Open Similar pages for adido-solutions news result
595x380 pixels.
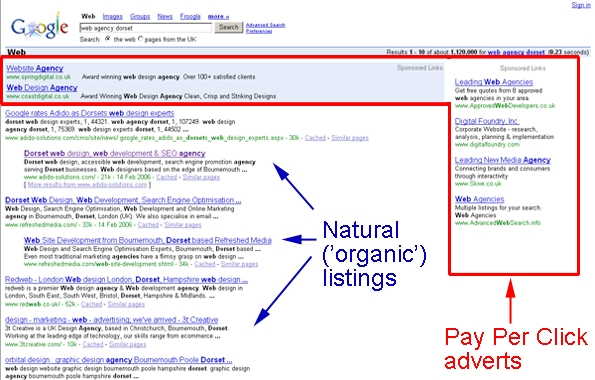pos(350,138)
